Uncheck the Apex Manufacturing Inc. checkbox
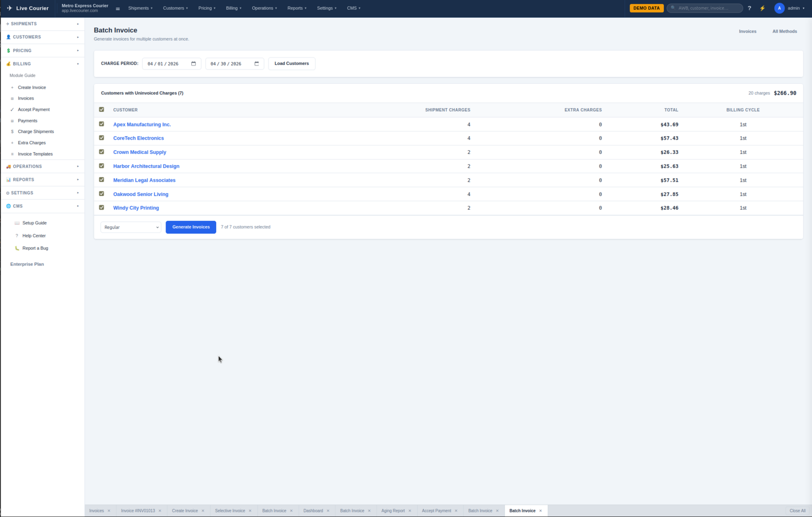Screen dimensions: 812x517 [101, 124]
